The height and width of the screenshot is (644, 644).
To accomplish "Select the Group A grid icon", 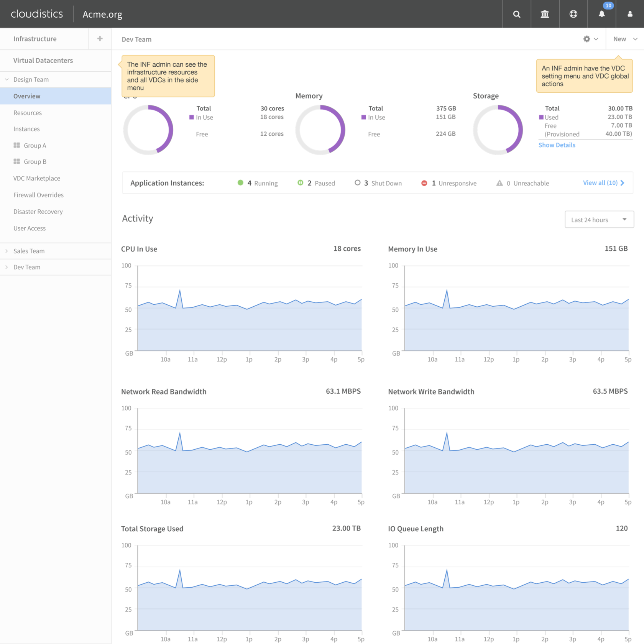I will coord(16,145).
